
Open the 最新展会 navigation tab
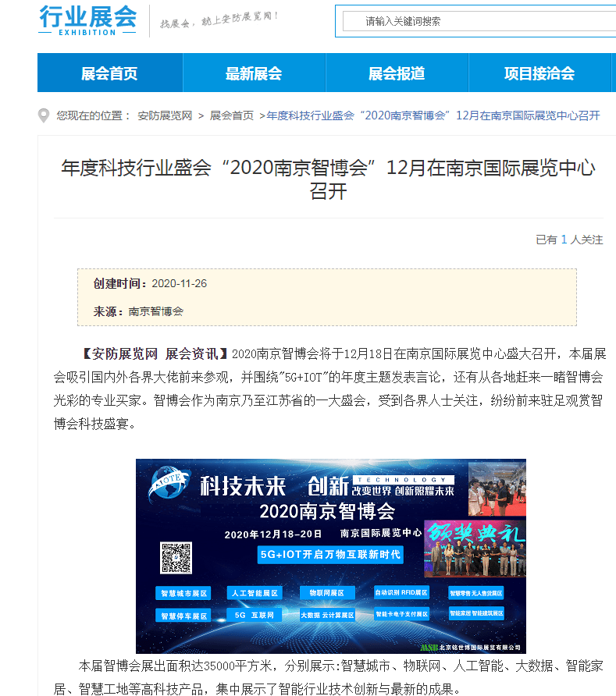click(254, 73)
